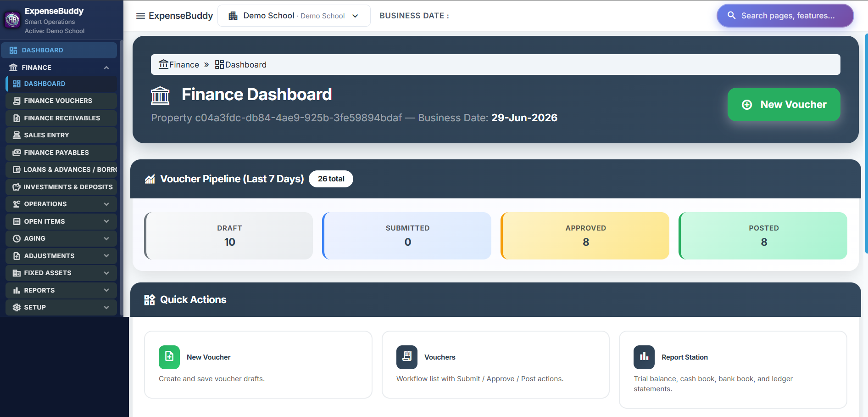
Task: Click the Finance Vouchers receipt icon
Action: [x=17, y=101]
